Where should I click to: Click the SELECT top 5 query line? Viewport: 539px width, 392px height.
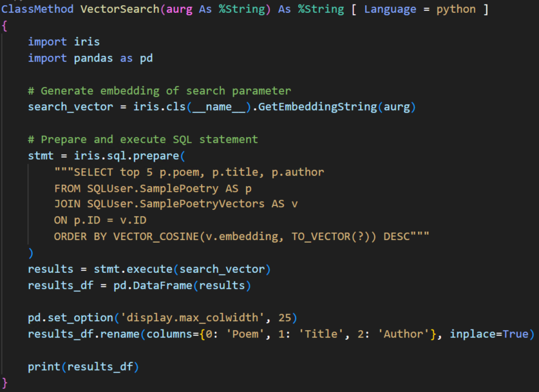point(189,172)
